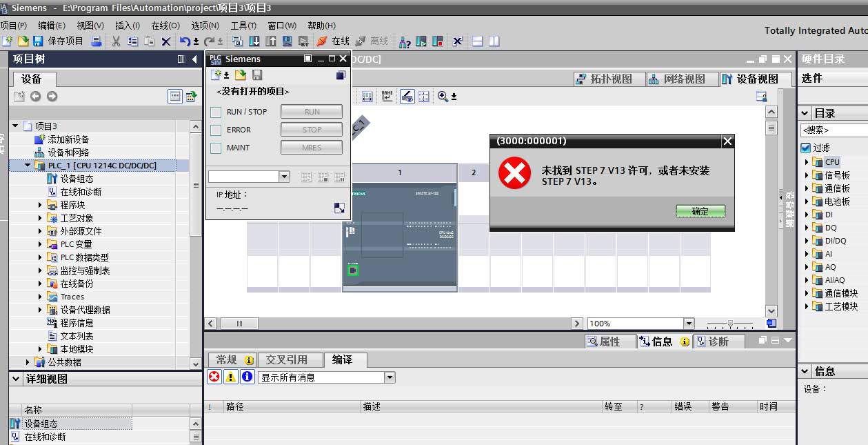The height and width of the screenshot is (445, 868).
Task: Expand the PLC 变量 tags node
Action: 41,244
